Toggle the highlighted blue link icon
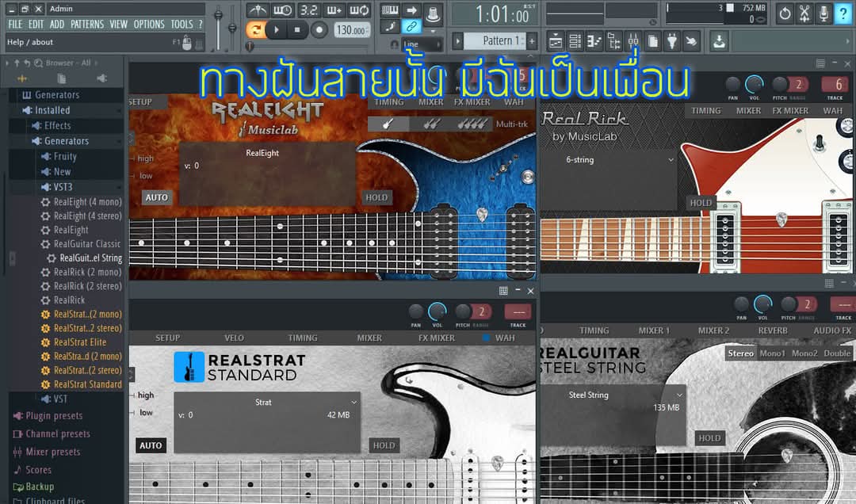Viewport: 856px width, 504px height. coord(411,25)
